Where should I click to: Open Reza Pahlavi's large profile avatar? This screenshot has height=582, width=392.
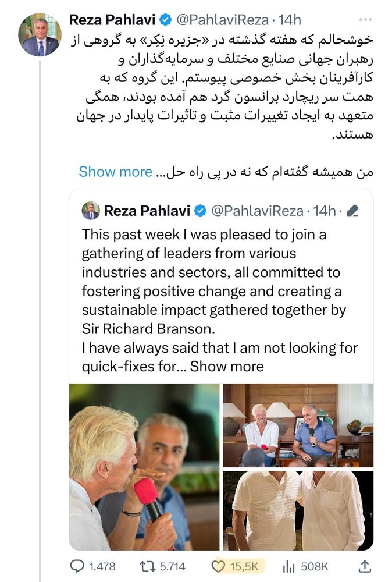pyautogui.click(x=40, y=35)
